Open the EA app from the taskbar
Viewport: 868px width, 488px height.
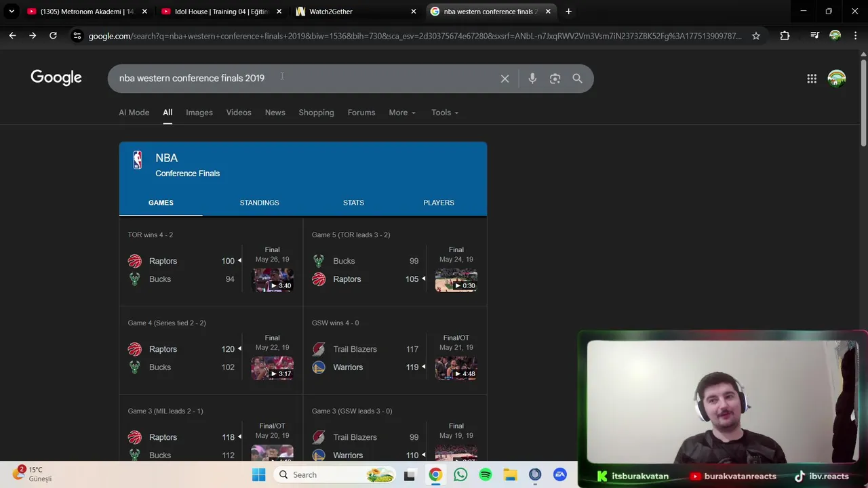560,475
